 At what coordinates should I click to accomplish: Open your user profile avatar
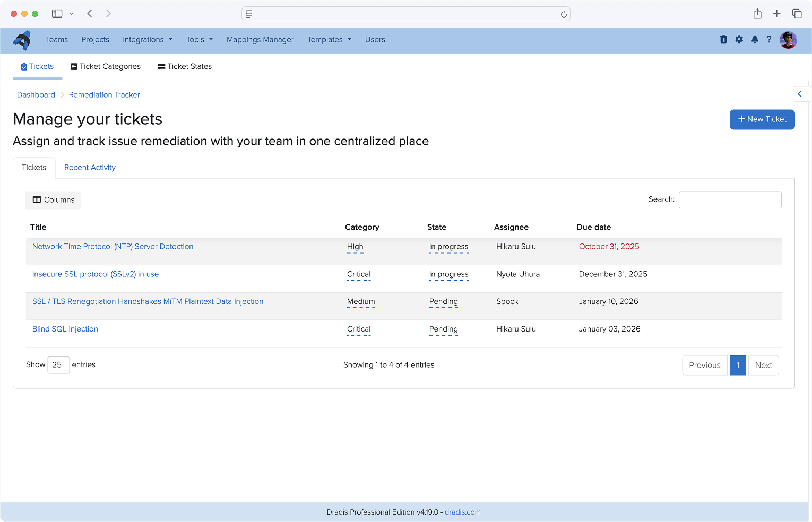pos(789,40)
